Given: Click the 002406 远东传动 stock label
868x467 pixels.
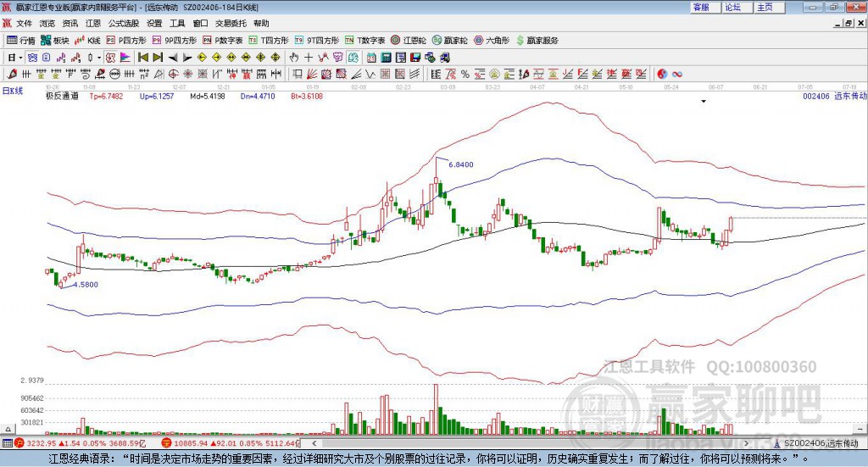Looking at the screenshot, I should tap(835, 97).
